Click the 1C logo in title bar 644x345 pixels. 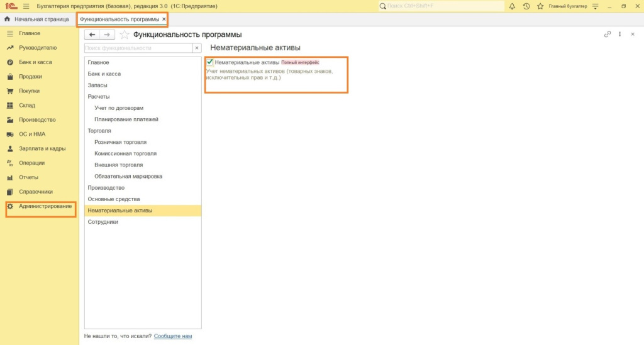point(11,6)
